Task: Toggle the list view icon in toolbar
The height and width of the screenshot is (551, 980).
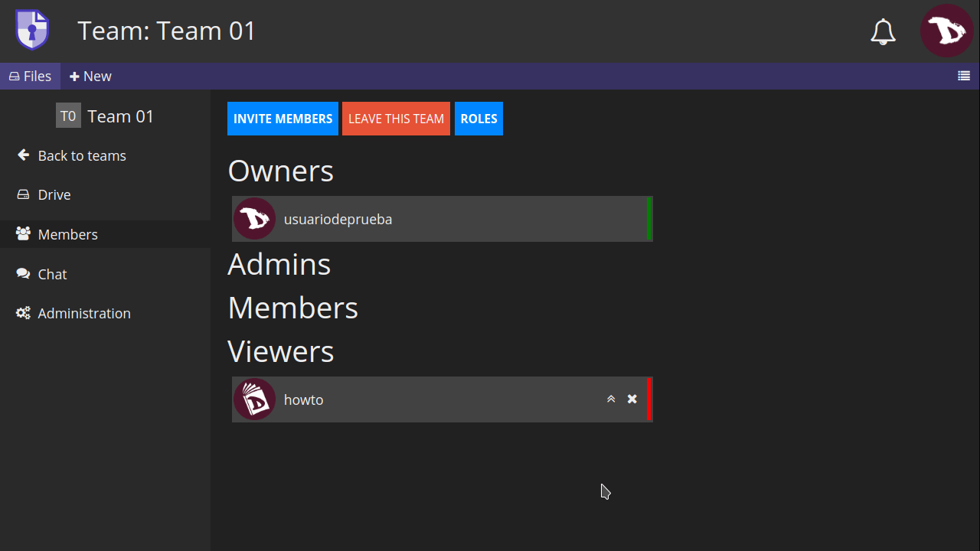Action: click(964, 77)
